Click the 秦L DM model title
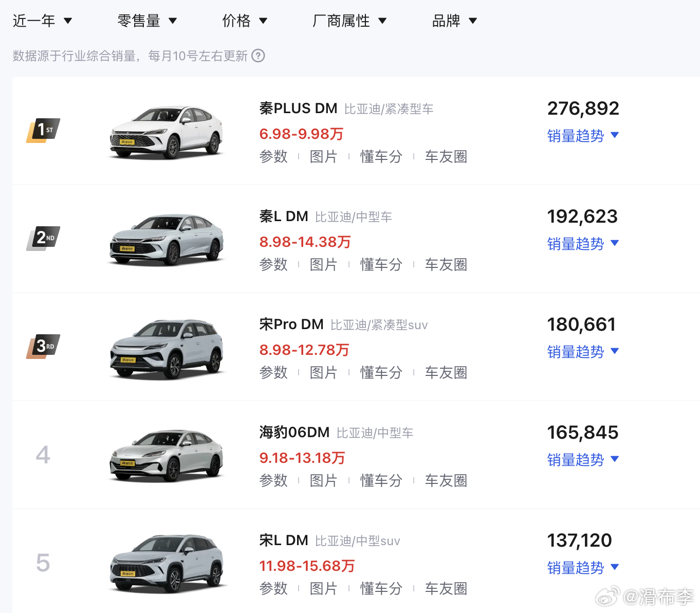 284,217
